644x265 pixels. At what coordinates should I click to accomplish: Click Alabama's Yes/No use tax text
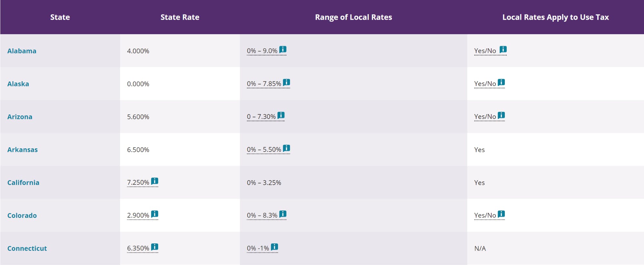tap(485, 51)
